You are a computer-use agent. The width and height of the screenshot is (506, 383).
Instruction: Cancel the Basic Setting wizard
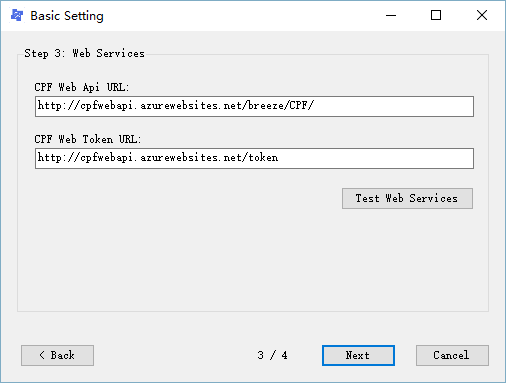point(452,355)
